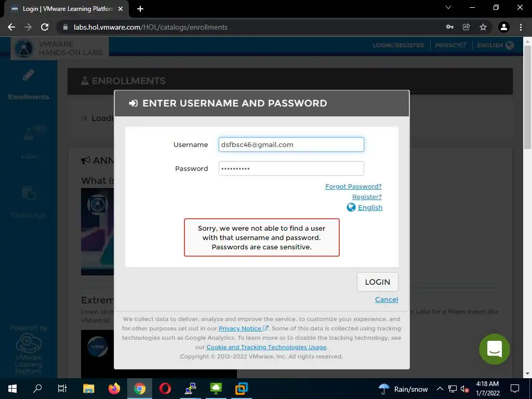532x399 pixels.
Task: Open the Privacy Notice link
Action: 243,328
